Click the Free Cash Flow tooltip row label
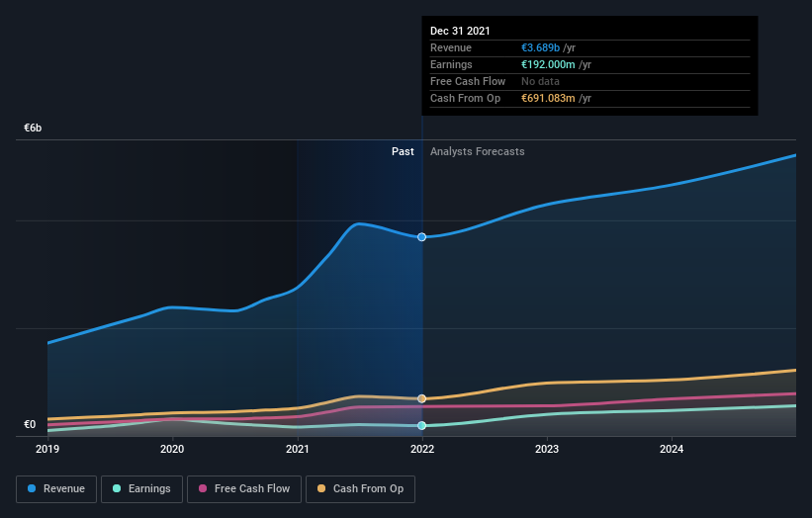The width and height of the screenshot is (812, 518). tap(468, 81)
